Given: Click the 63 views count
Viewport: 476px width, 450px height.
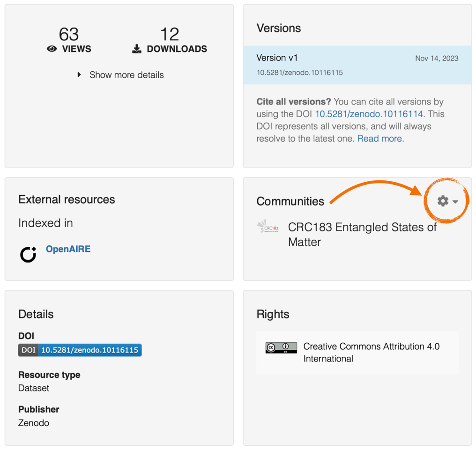Looking at the screenshot, I should (x=69, y=34).
